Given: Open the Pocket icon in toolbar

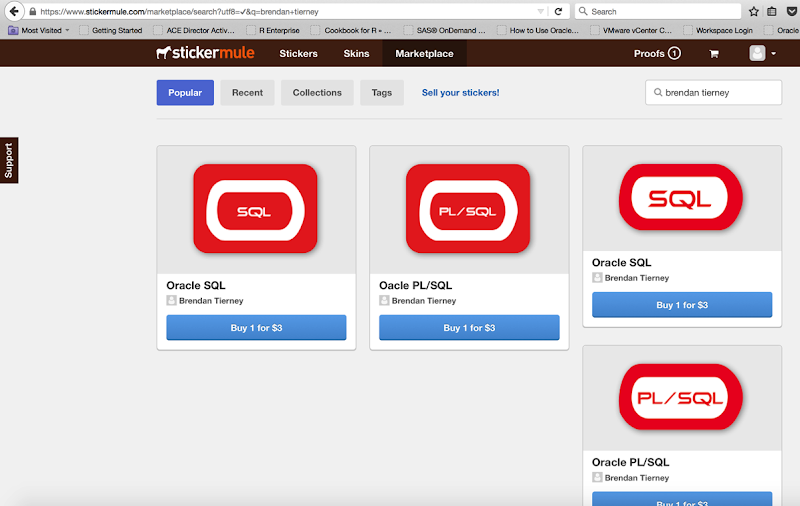Looking at the screenshot, I should click(x=791, y=11).
